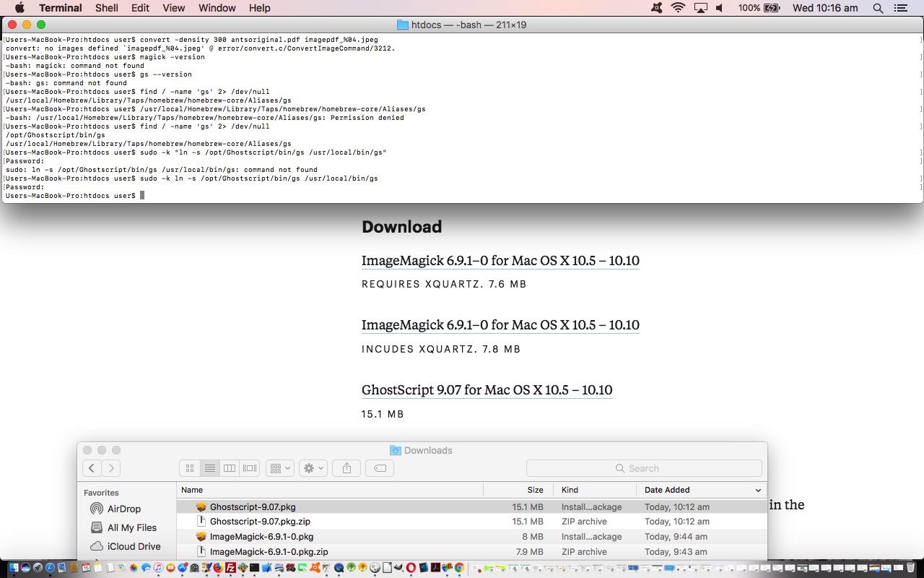Open Siri from the Dock
The height and width of the screenshot is (578, 924).
(x=26, y=568)
